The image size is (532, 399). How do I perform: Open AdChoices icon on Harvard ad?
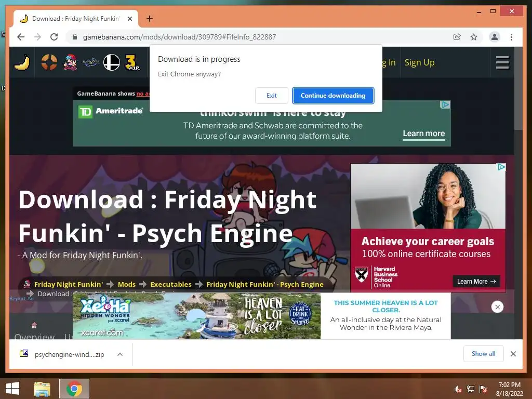coord(501,167)
